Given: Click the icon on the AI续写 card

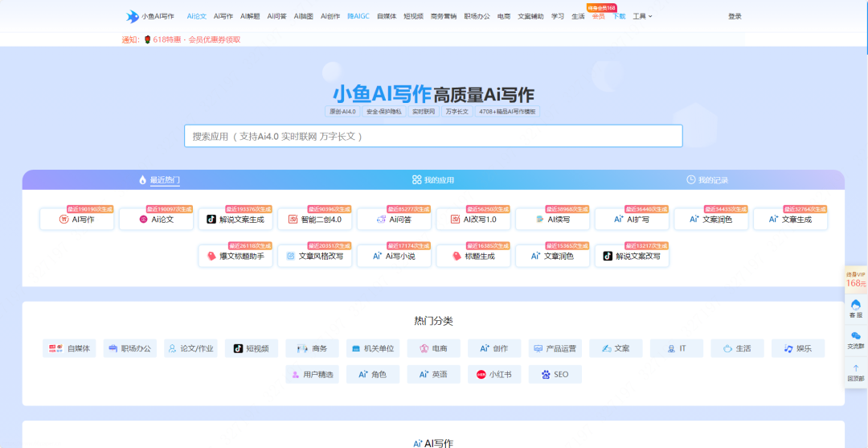Looking at the screenshot, I should (x=540, y=220).
